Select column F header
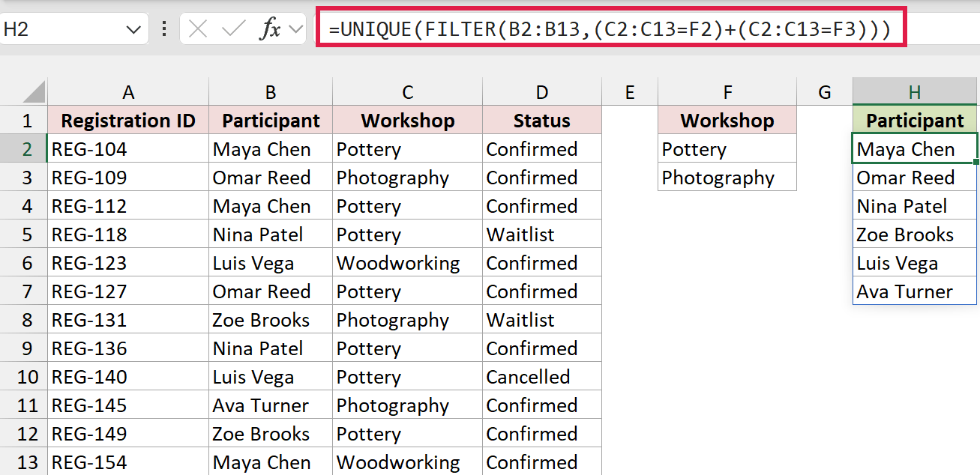The width and height of the screenshot is (980, 475). (x=727, y=92)
